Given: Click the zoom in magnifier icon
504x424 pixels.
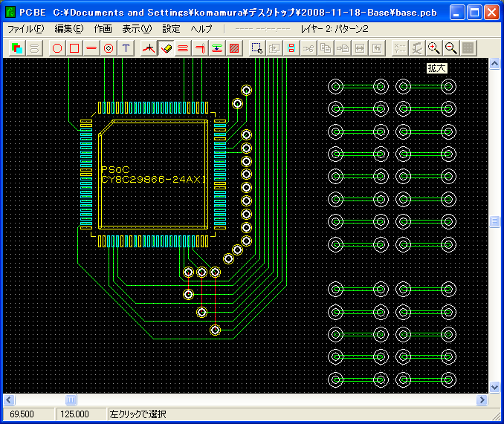Looking at the screenshot, I should click(434, 48).
